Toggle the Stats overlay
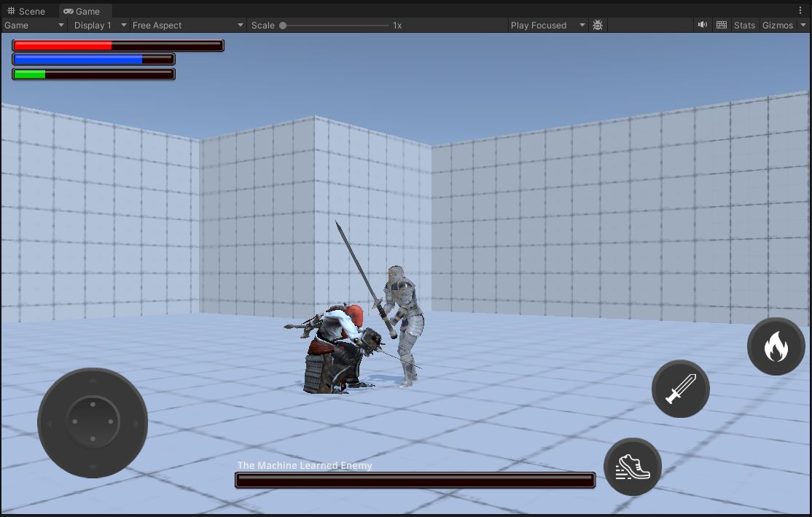 click(744, 25)
